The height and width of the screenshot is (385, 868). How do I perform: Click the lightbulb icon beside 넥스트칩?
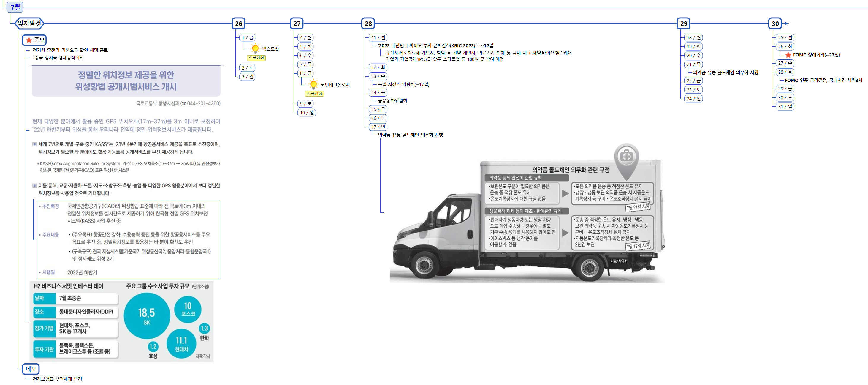coord(255,48)
